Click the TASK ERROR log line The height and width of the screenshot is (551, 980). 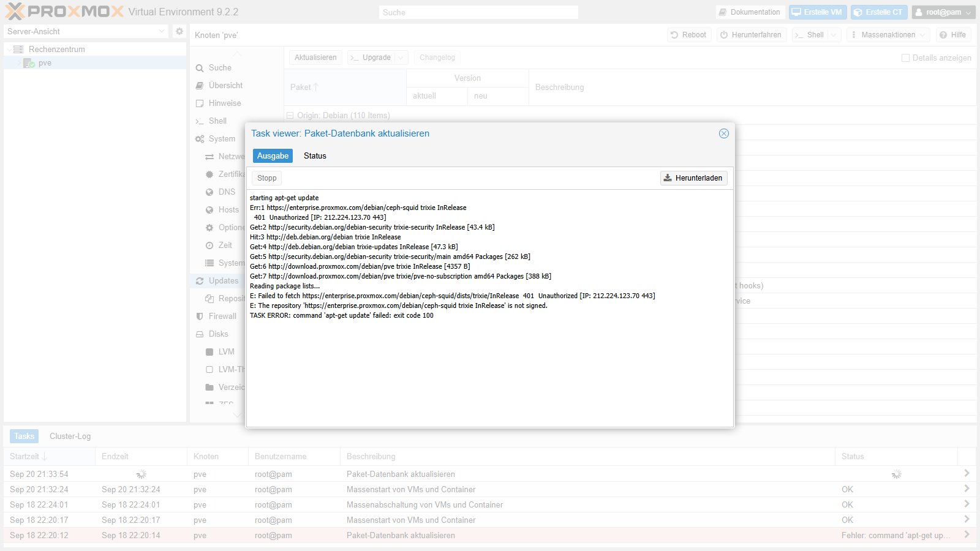coord(342,315)
